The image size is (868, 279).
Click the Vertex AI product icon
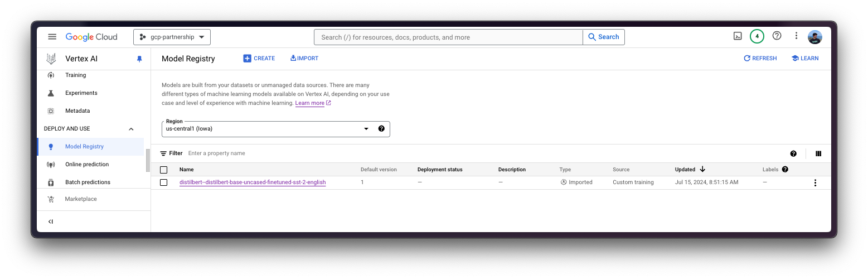coord(51,59)
